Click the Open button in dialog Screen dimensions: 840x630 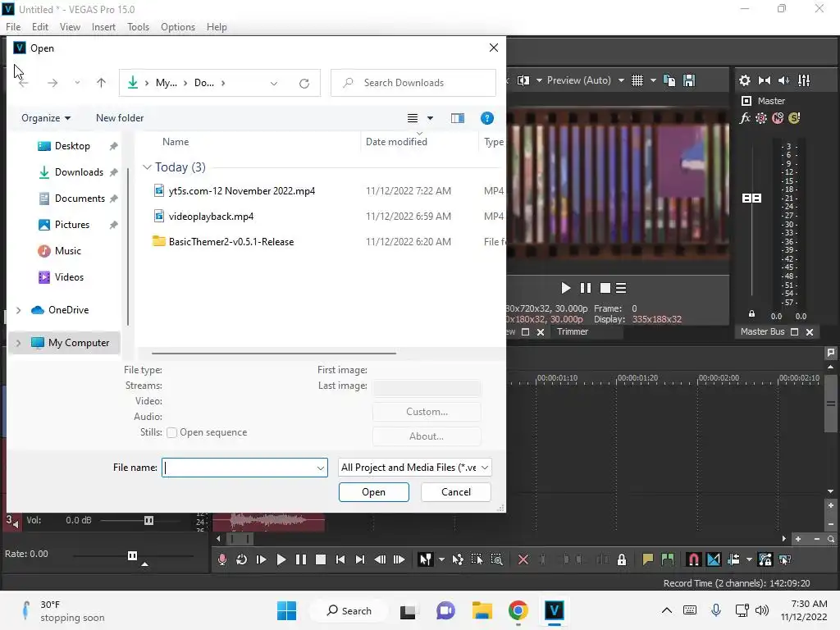[373, 492]
